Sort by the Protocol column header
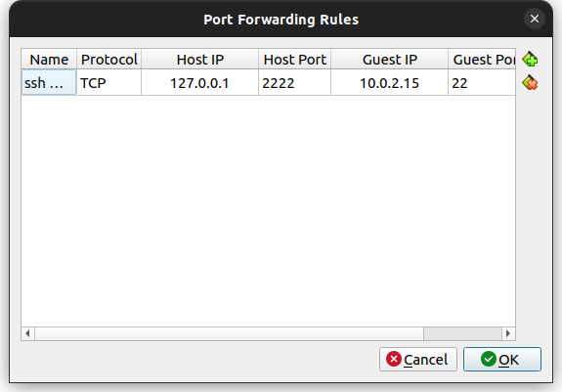 tap(108, 59)
